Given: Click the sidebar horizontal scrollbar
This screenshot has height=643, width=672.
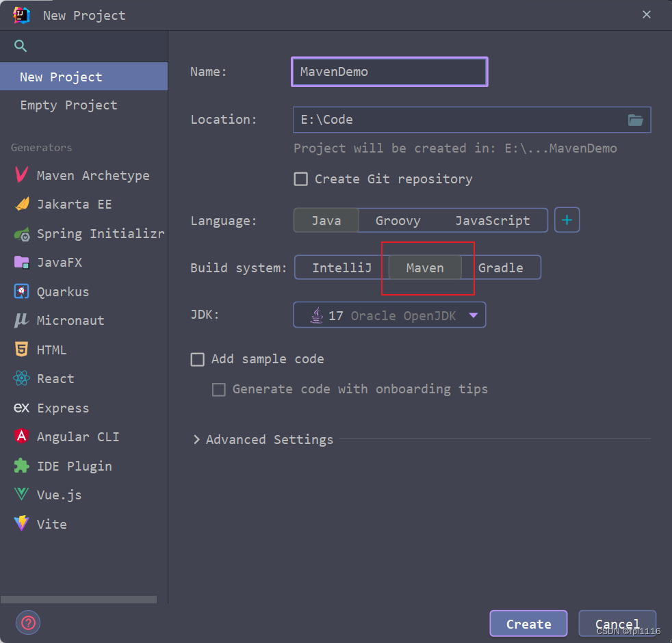Looking at the screenshot, I should tap(79, 599).
